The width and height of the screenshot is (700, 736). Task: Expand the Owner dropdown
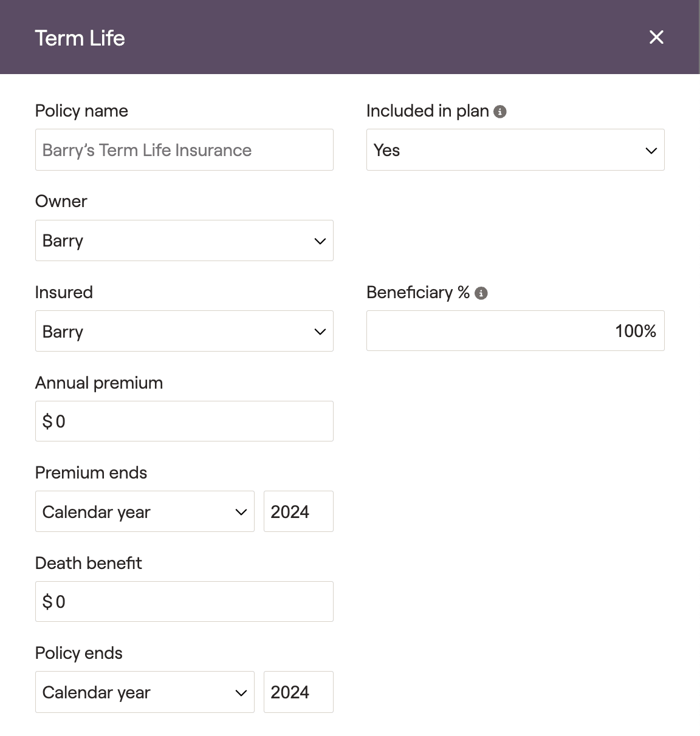[x=184, y=241]
